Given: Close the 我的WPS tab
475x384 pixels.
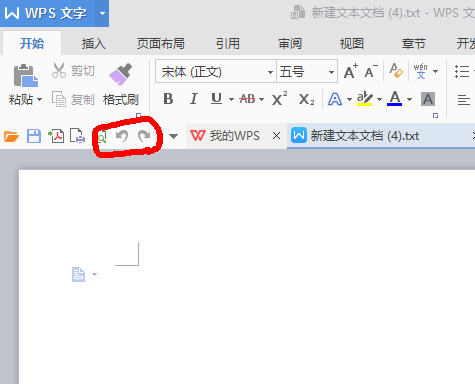Looking at the screenshot, I should pyautogui.click(x=276, y=136).
